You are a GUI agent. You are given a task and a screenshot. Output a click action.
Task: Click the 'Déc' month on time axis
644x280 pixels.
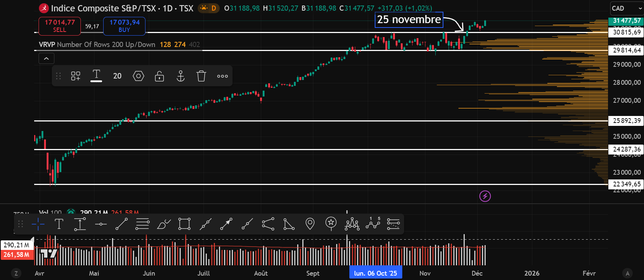coord(477,273)
